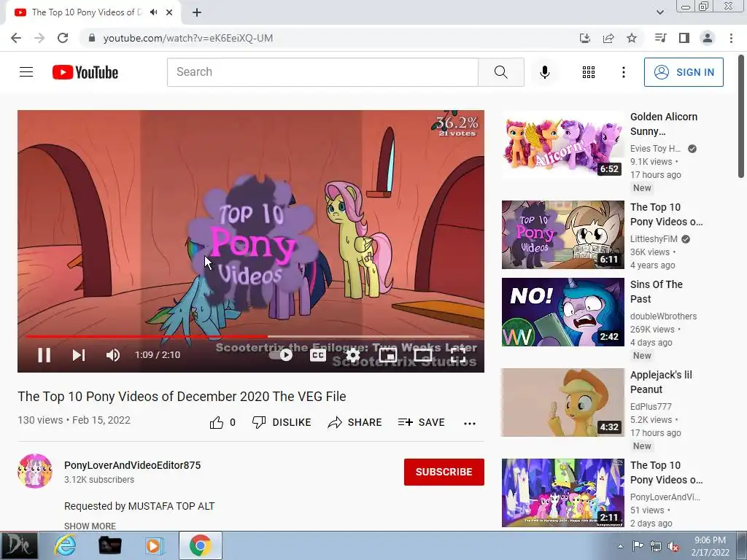Open PonyLoverAndVideoEditor875 channel avatar
747x560 pixels.
[x=35, y=471]
